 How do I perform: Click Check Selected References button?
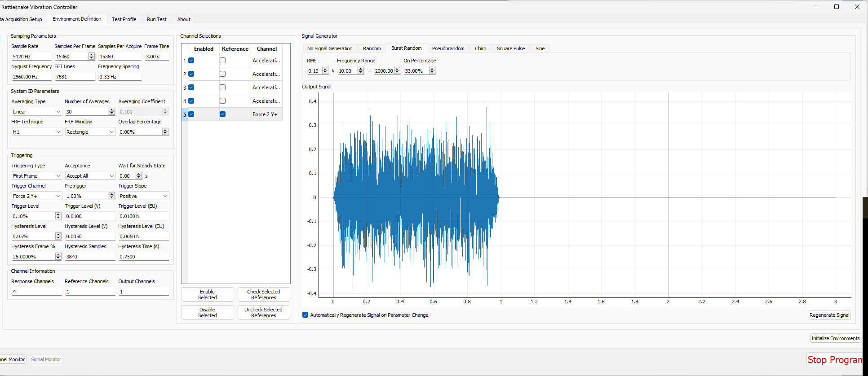click(264, 294)
